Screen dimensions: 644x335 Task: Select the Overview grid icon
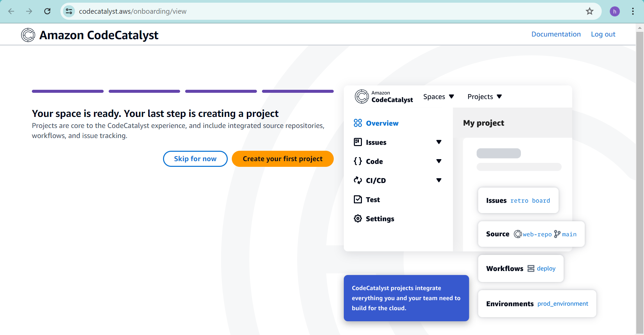pos(358,123)
